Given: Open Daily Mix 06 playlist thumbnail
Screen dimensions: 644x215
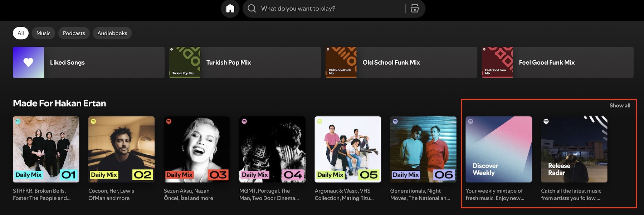Looking at the screenshot, I should (x=423, y=149).
